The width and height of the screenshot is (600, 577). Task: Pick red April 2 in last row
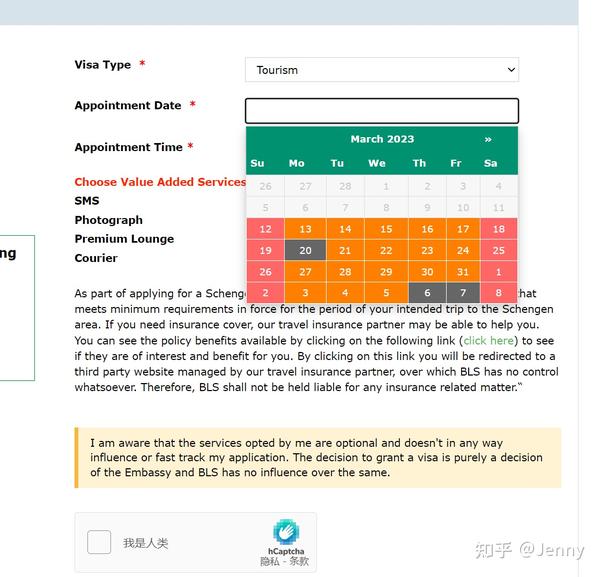tap(266, 293)
